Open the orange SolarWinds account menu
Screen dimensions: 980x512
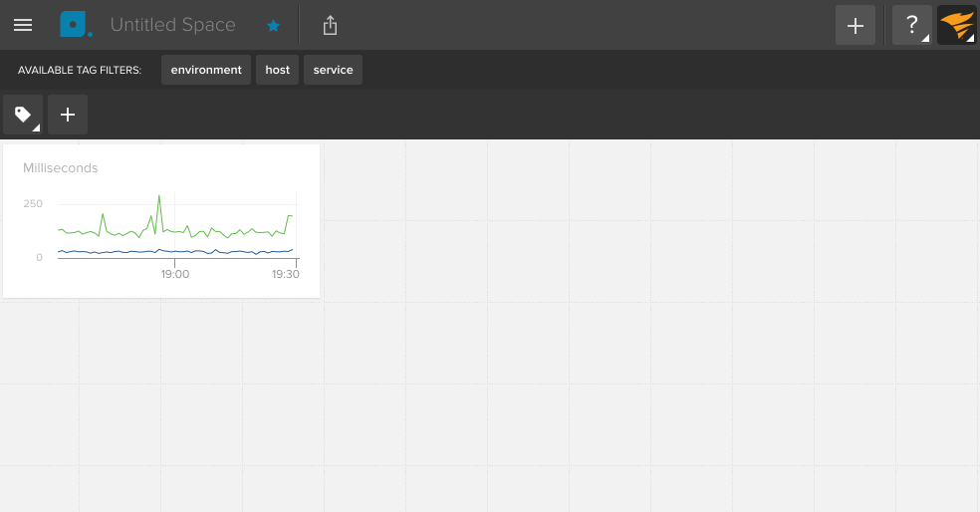point(956,26)
